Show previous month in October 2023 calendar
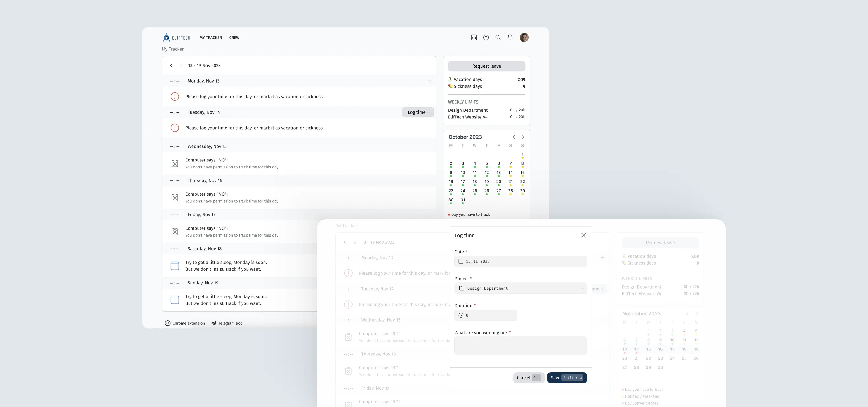The height and width of the screenshot is (407, 868). coord(514,137)
